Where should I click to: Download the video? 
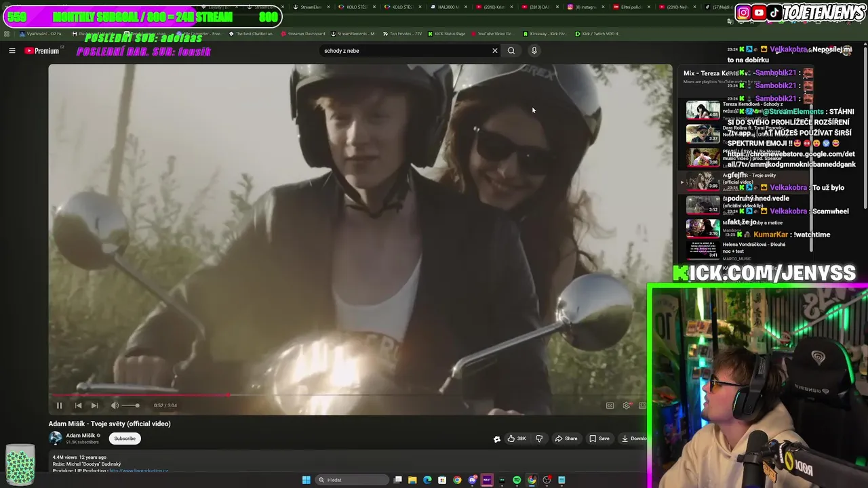point(633,439)
